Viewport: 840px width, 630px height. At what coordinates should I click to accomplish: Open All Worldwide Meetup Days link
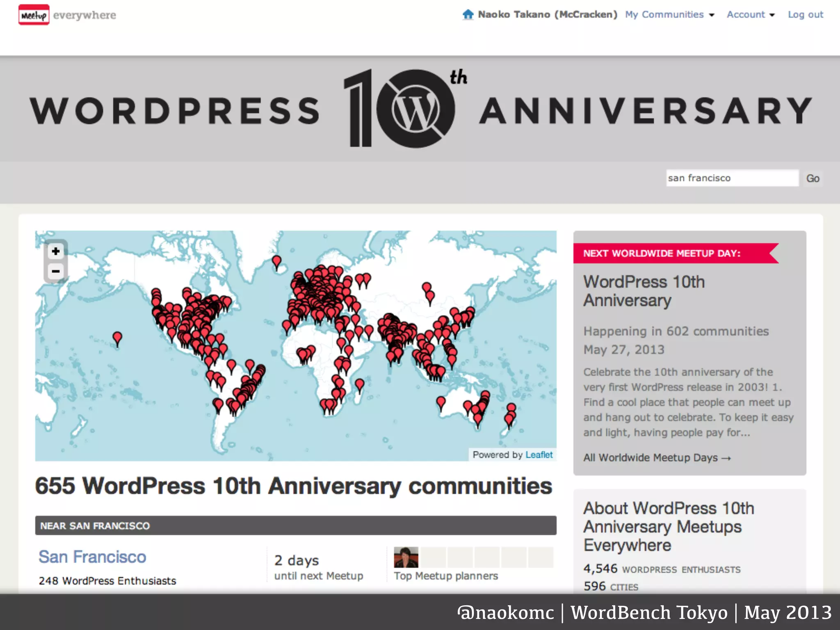coord(657,457)
